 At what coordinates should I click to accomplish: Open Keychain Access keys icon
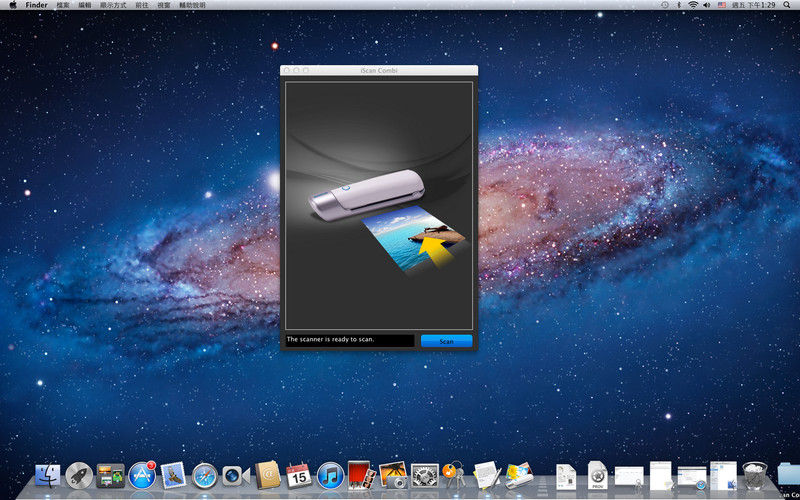(x=455, y=474)
